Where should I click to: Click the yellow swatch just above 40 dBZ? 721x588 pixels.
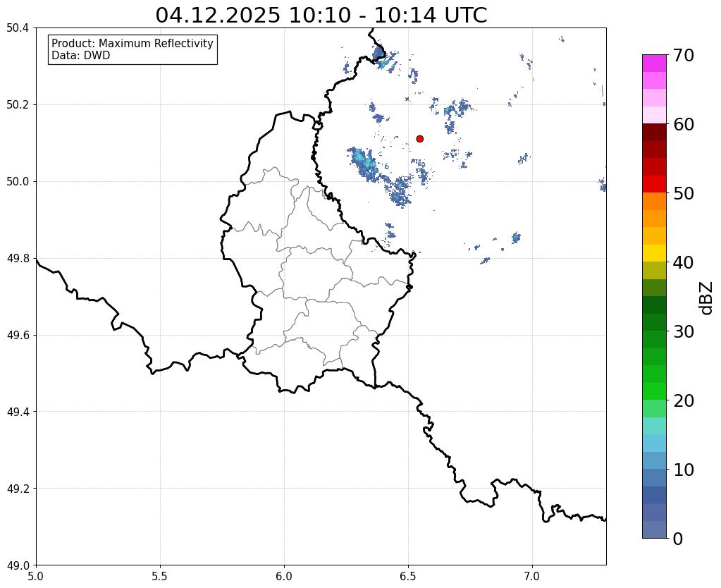click(x=654, y=253)
